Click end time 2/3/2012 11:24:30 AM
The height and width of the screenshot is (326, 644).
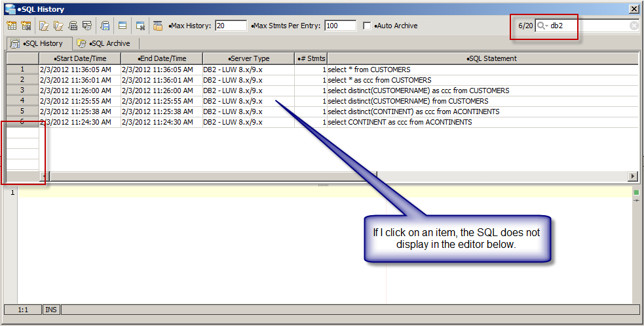(x=157, y=122)
